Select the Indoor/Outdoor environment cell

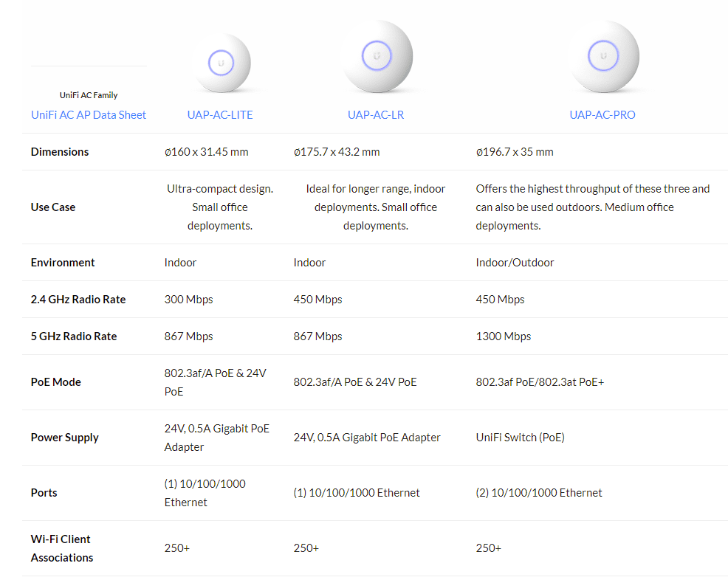515,263
